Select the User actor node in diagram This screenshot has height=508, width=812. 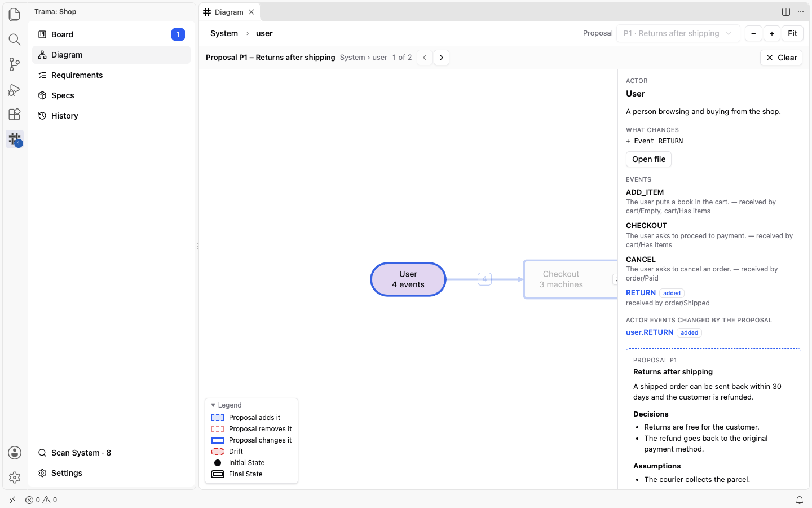tap(408, 279)
